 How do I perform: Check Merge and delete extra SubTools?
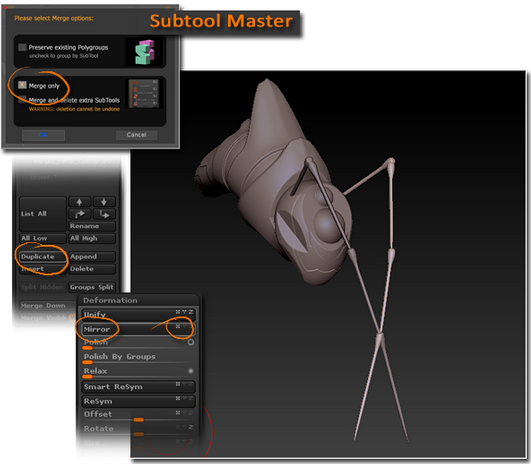click(22, 99)
